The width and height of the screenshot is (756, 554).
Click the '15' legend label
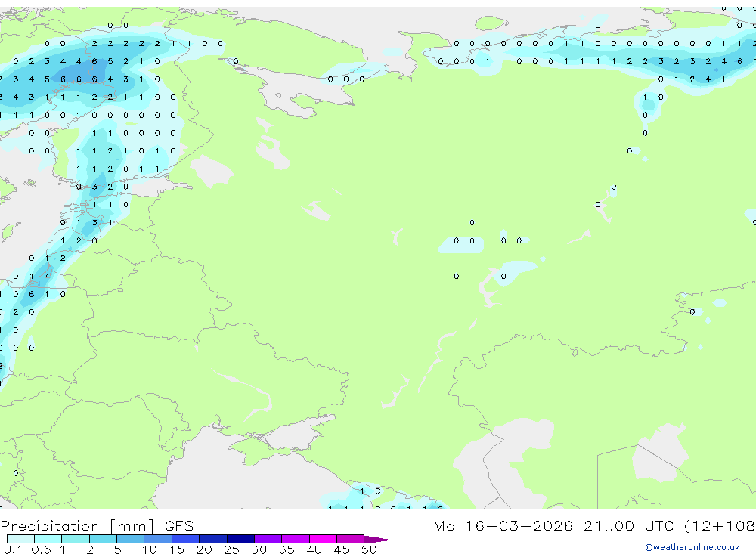coord(176,549)
